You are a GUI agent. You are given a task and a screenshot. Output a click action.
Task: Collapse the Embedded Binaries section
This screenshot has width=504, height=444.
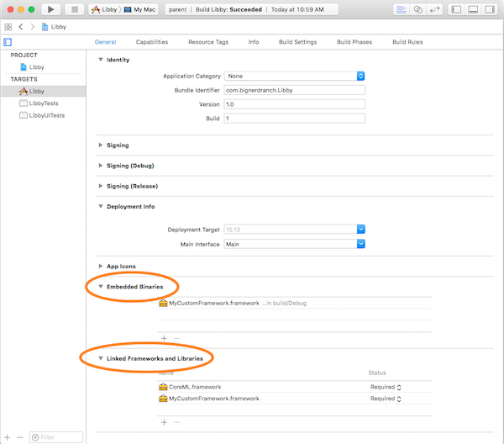tap(101, 287)
